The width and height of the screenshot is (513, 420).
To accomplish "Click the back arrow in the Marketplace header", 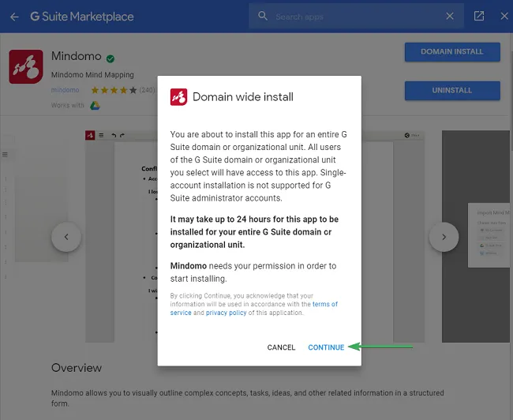I will (14, 17).
